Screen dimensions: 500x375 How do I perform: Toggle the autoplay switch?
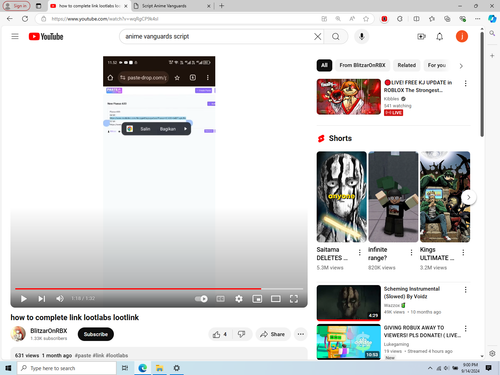[201, 299]
